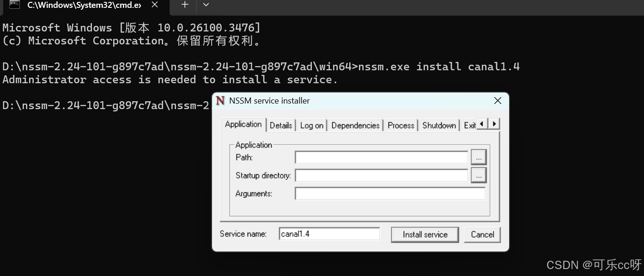Viewport: 644px width, 276px height.
Task: Click the Administrator access is needed message
Action: pyautogui.click(x=170, y=80)
